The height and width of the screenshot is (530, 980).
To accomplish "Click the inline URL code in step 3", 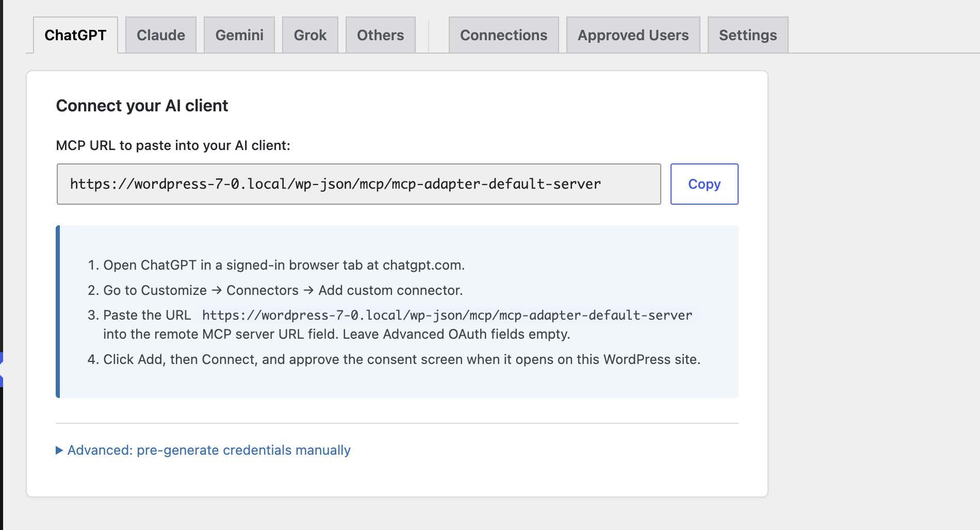I will [447, 315].
